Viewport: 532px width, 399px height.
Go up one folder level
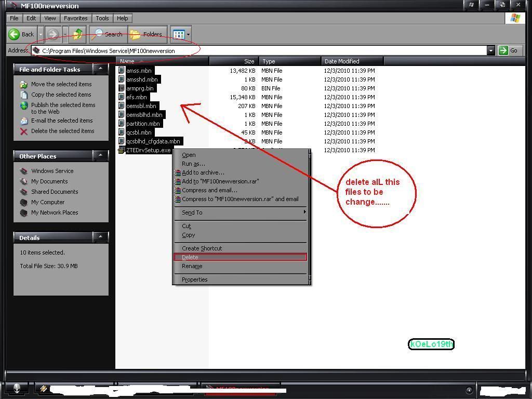coord(78,34)
